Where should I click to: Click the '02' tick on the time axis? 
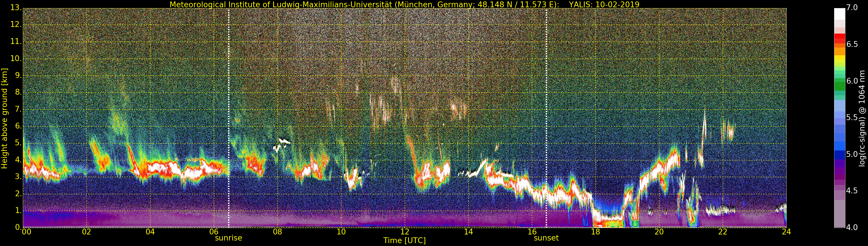pyautogui.click(x=87, y=232)
